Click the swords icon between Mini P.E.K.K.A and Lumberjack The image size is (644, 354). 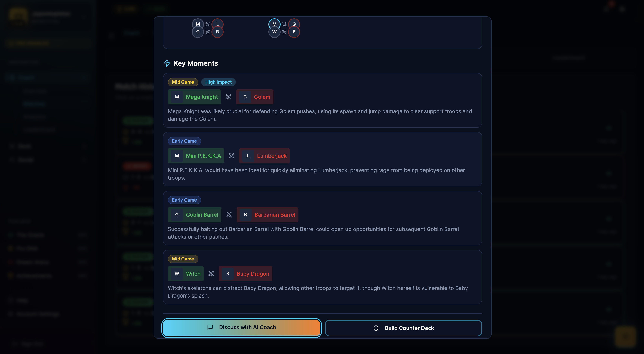point(231,156)
